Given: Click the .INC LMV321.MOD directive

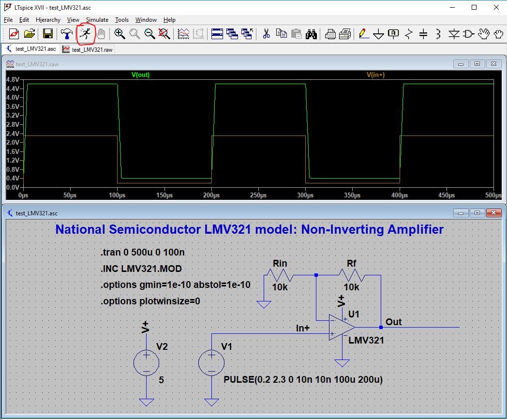Looking at the screenshot, I should 141,269.
